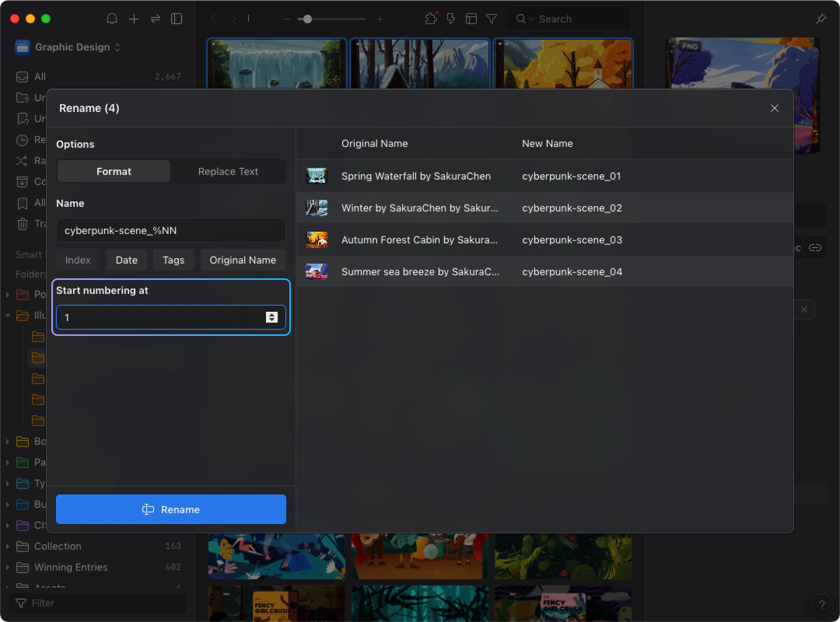Select the Autumn Forest Cabin row
840x622 pixels.
[544, 240]
